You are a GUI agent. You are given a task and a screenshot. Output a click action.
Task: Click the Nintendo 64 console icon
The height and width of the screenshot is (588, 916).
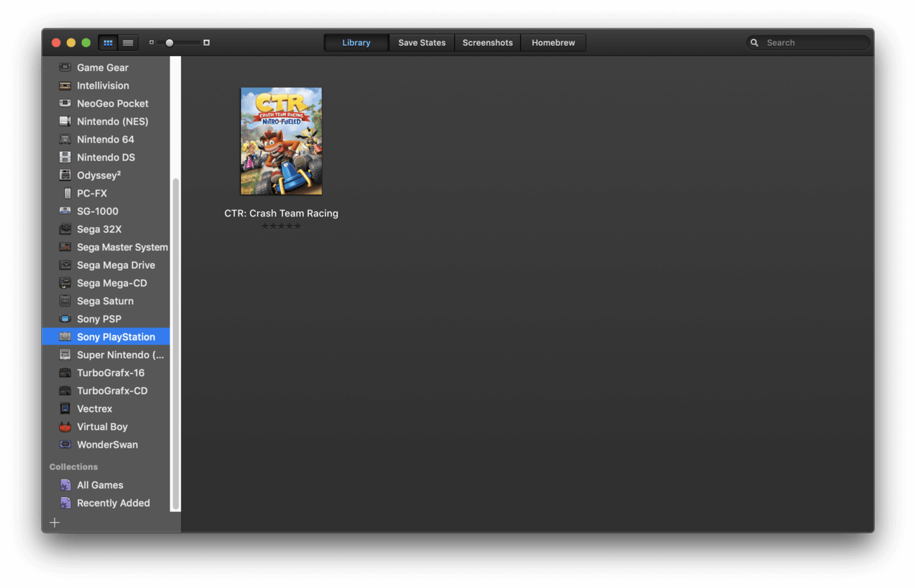(65, 140)
